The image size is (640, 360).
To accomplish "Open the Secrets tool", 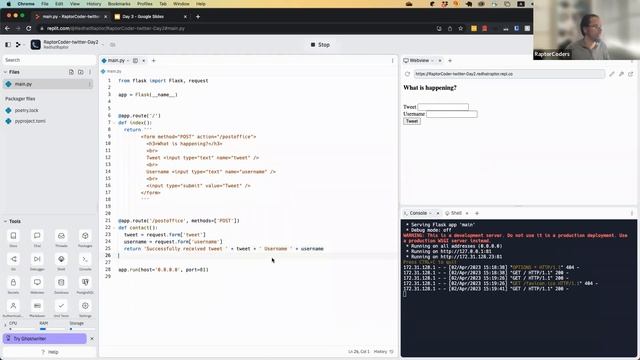I will (13, 285).
